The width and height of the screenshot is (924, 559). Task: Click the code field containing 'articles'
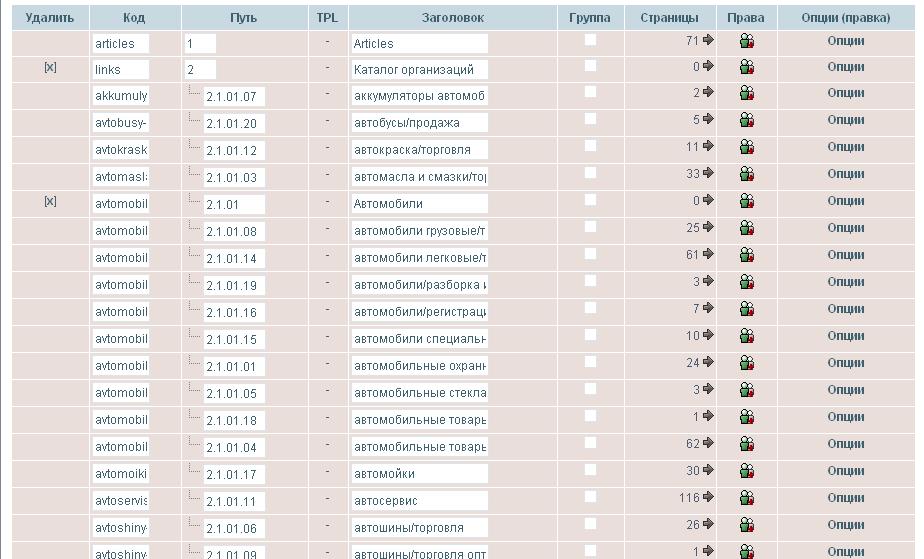pyautogui.click(x=120, y=44)
